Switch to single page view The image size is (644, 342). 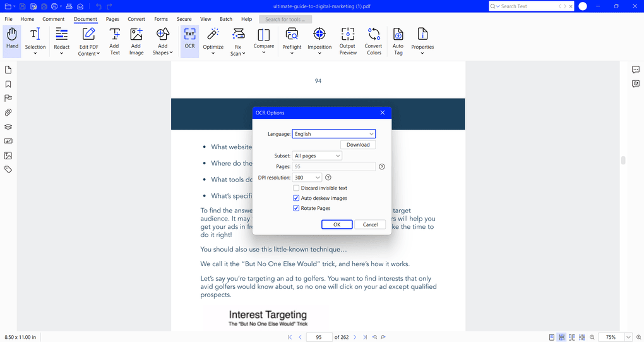tap(552, 337)
